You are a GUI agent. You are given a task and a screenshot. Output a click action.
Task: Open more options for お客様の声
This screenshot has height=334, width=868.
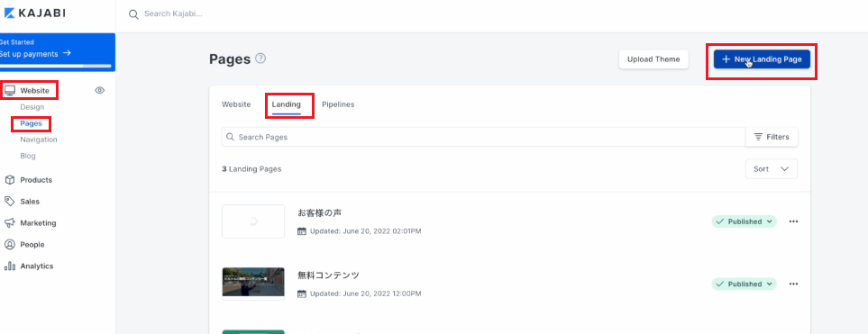pyautogui.click(x=793, y=221)
